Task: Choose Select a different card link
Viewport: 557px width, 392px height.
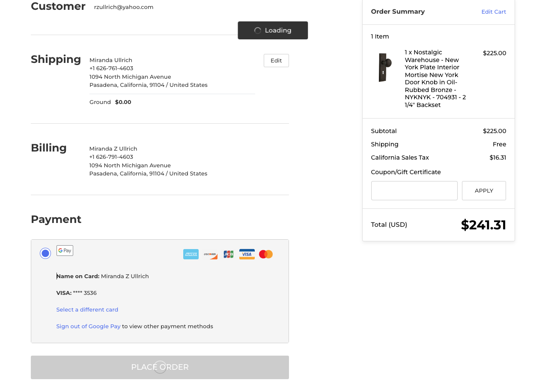Action: point(87,309)
